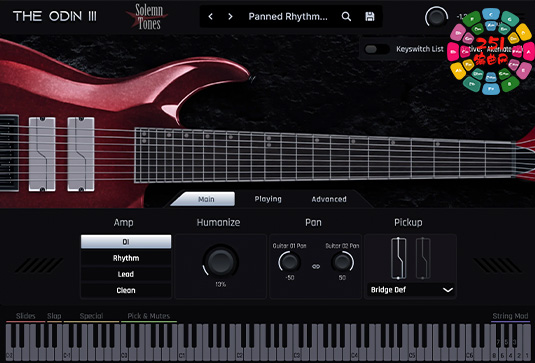Click the guitar fretboard

pos(324,156)
